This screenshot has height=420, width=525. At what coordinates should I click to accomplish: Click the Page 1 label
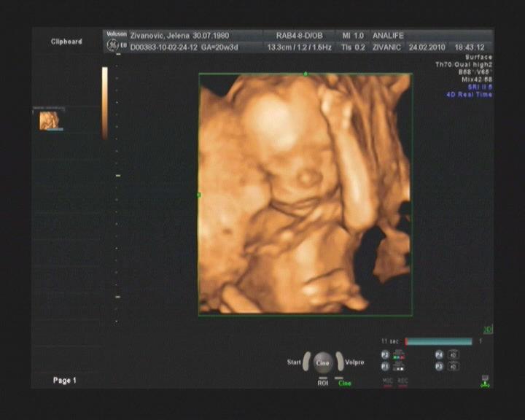point(64,381)
